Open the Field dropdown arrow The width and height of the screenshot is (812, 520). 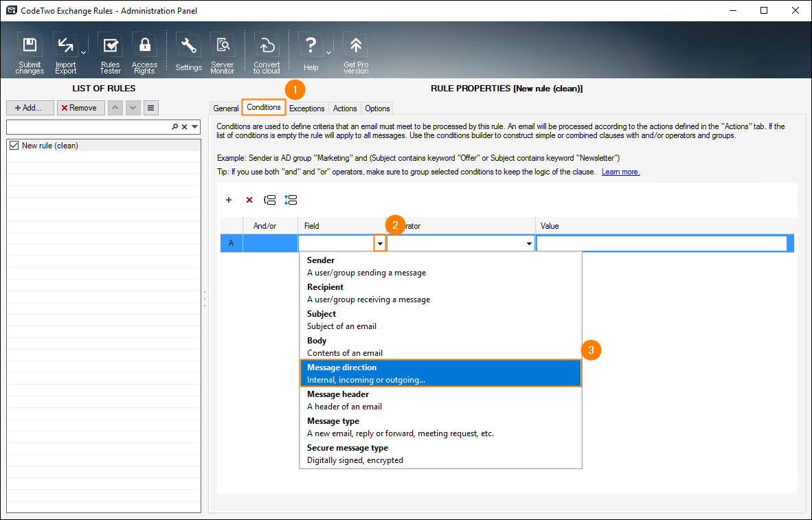(x=380, y=243)
